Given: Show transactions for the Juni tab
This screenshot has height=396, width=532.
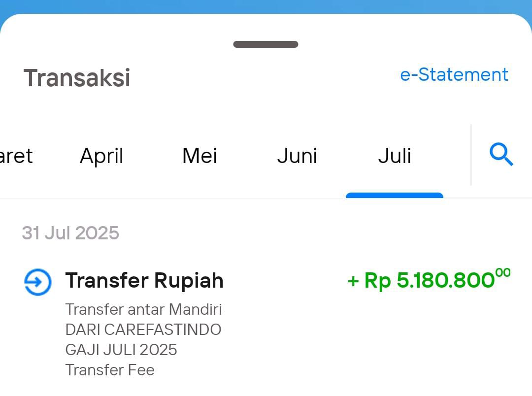Looking at the screenshot, I should click(x=297, y=156).
